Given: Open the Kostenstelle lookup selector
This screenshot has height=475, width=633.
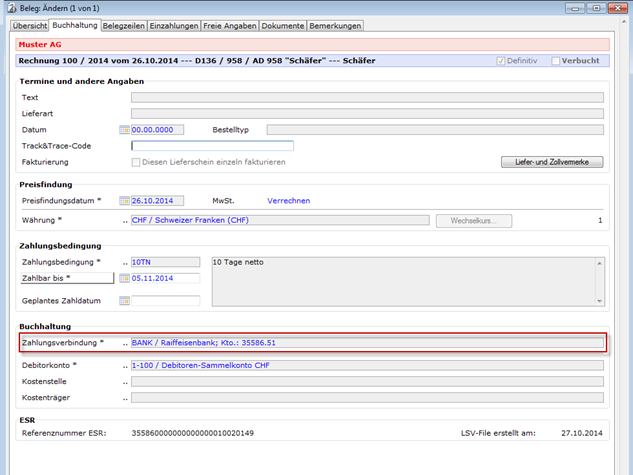Looking at the screenshot, I should (125, 382).
